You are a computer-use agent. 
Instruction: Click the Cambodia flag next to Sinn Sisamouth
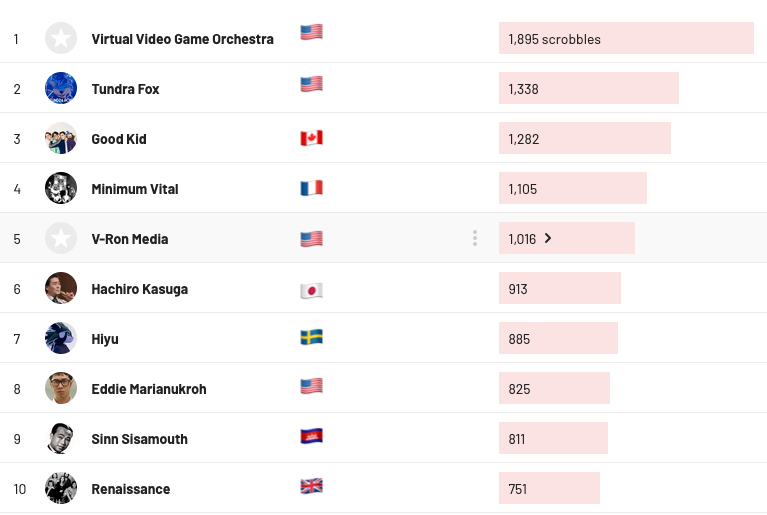coord(311,436)
